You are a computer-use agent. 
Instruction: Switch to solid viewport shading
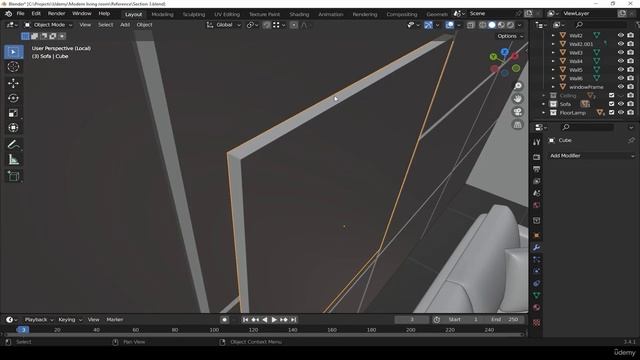[x=492, y=25]
